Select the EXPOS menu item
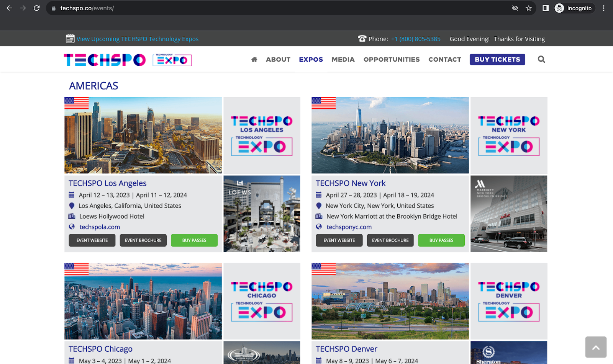Viewport: 613px width, 364px height. coord(311,59)
